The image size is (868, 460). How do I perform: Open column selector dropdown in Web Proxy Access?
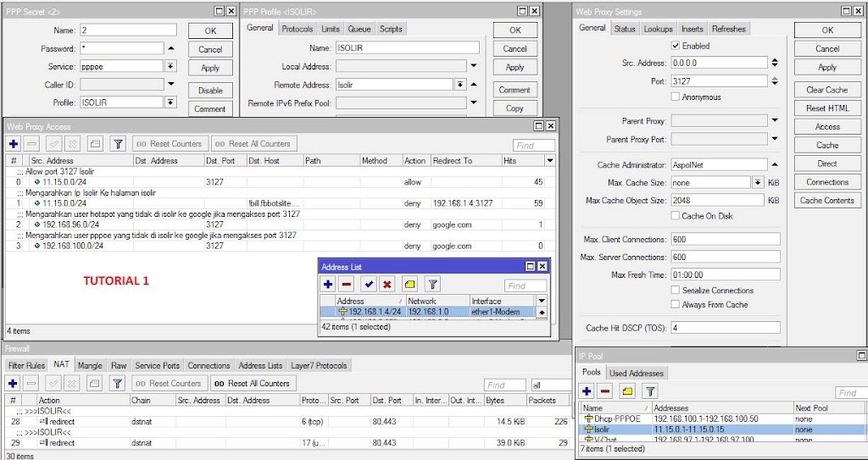549,160
